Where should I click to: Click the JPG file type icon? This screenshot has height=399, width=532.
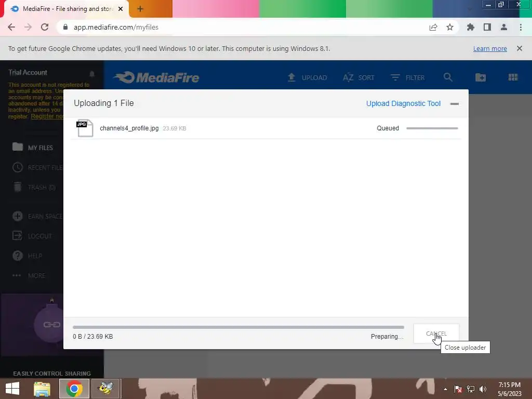coord(85,128)
